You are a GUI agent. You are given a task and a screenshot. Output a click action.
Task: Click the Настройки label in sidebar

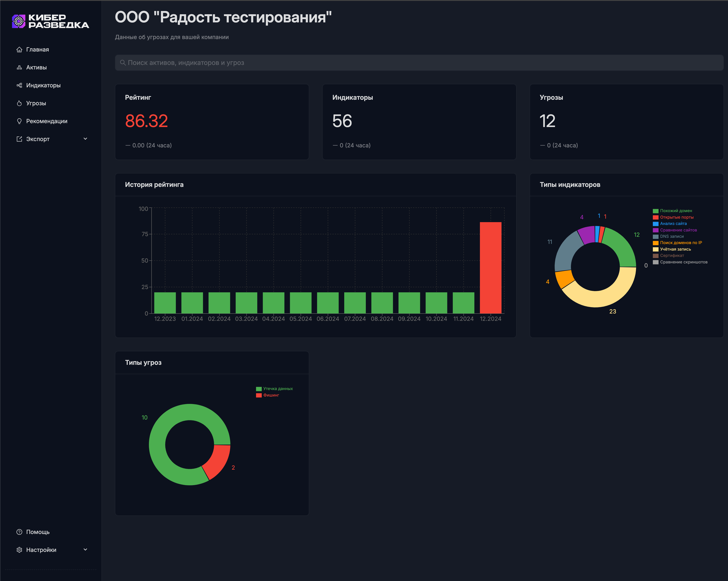tap(41, 550)
